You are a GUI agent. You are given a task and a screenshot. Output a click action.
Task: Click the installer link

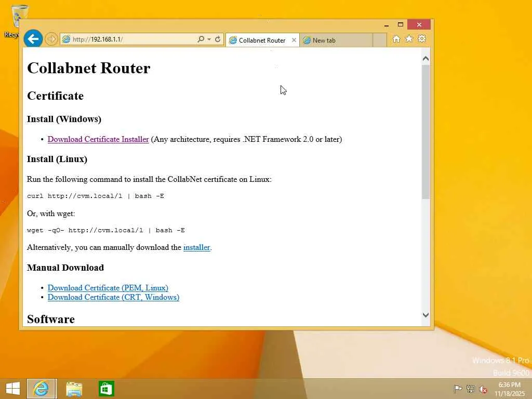pyautogui.click(x=196, y=247)
